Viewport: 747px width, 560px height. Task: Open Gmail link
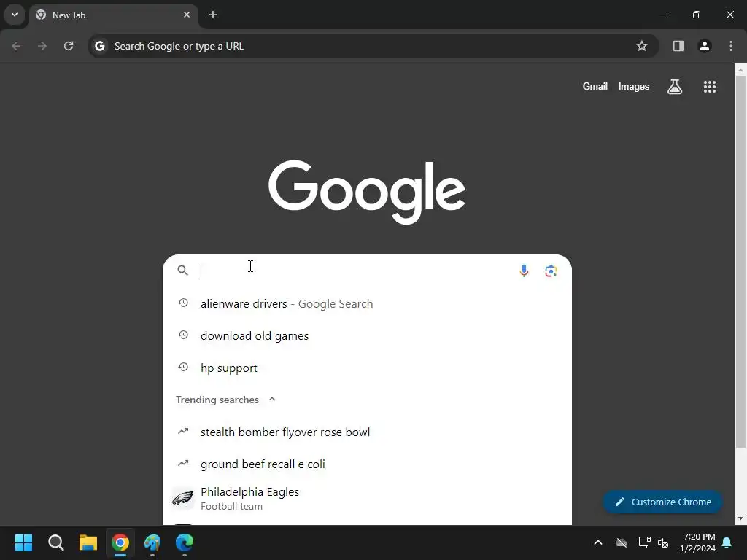(595, 87)
